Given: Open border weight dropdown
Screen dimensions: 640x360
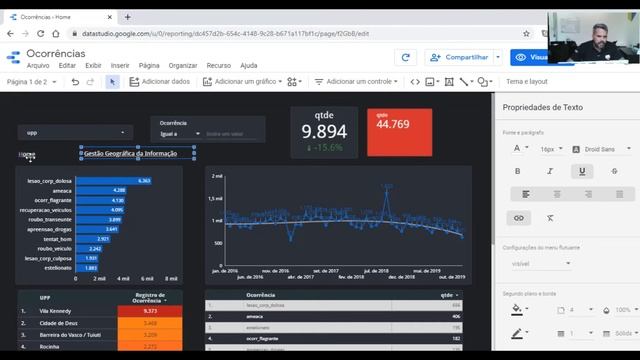Looking at the screenshot, I should [x=575, y=333].
